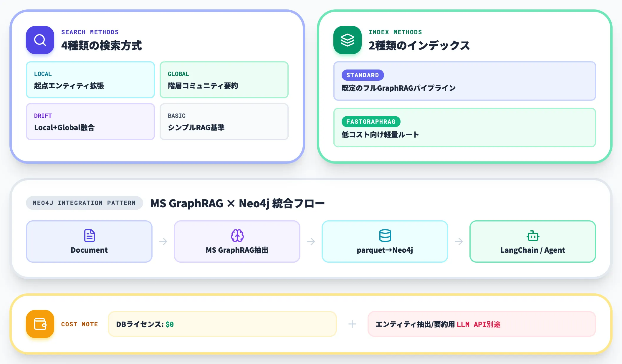
Task: Click the NEO4J INTEGRATION PATTERN pill
Action: [x=84, y=203]
